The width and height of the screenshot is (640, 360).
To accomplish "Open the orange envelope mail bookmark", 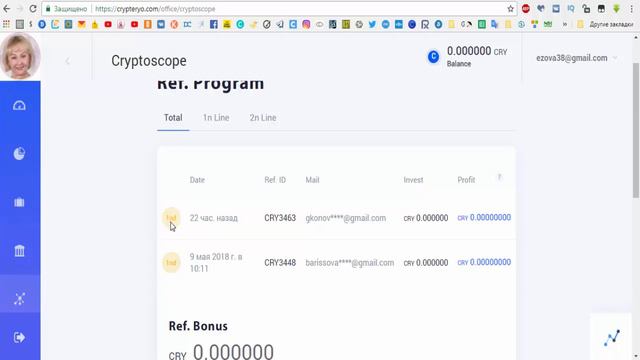I will [82, 24].
